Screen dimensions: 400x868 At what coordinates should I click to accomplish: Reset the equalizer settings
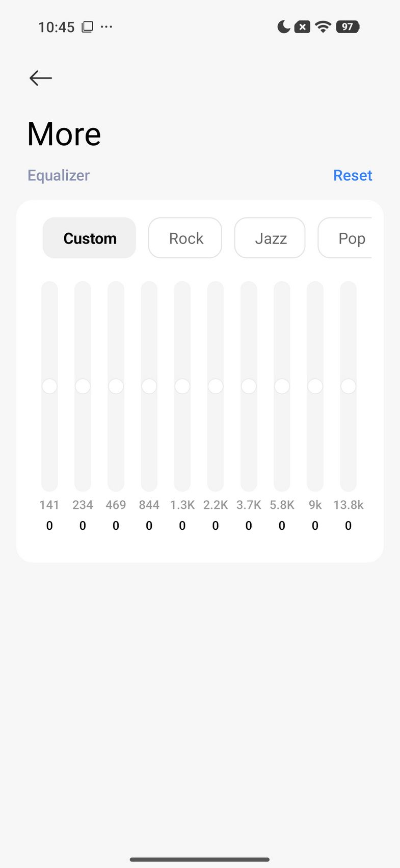coord(353,175)
